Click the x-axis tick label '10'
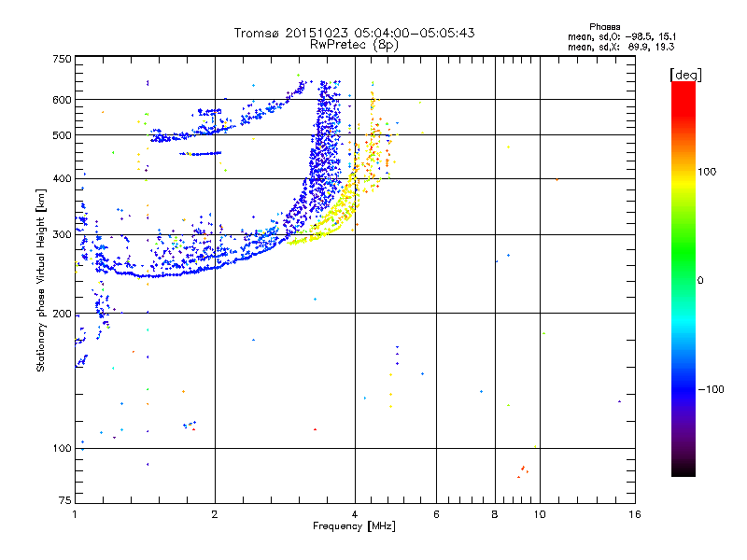This screenshot has height=560, width=747. tap(540, 514)
